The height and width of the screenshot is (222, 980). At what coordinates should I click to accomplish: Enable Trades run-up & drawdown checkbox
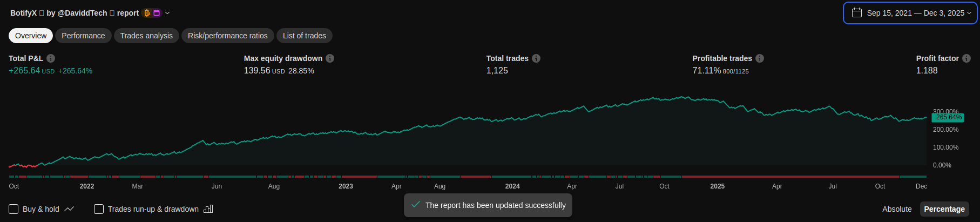[x=99, y=209]
